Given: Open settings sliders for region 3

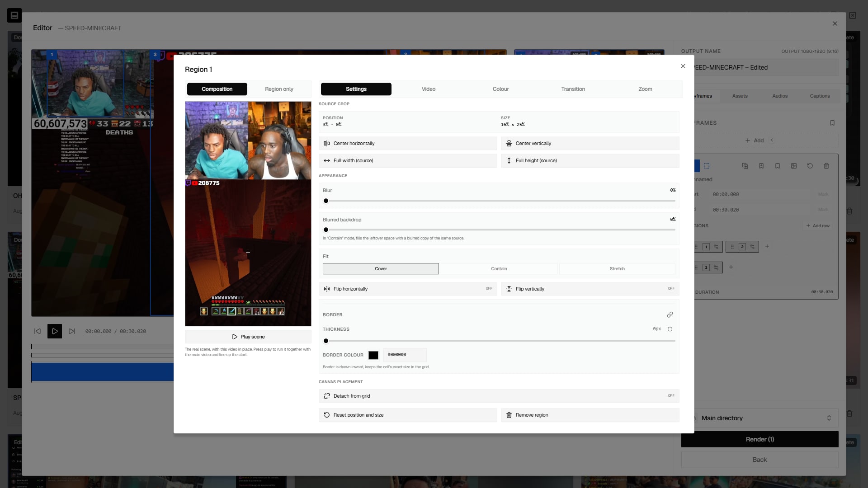Looking at the screenshot, I should pos(716,267).
